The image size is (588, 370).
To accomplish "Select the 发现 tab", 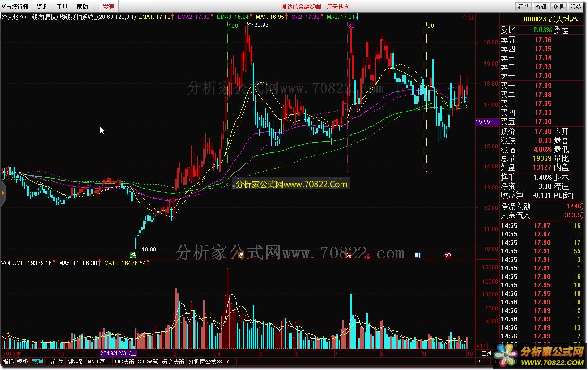I will [109, 7].
